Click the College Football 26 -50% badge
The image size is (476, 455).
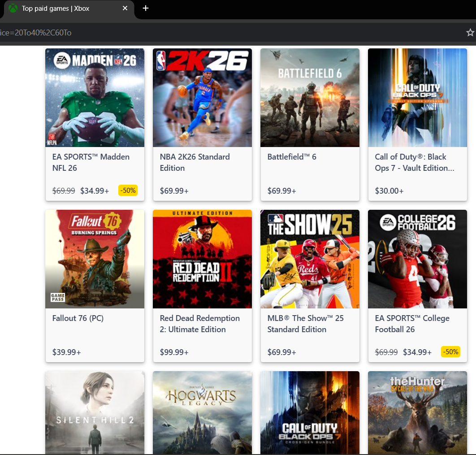tap(450, 351)
